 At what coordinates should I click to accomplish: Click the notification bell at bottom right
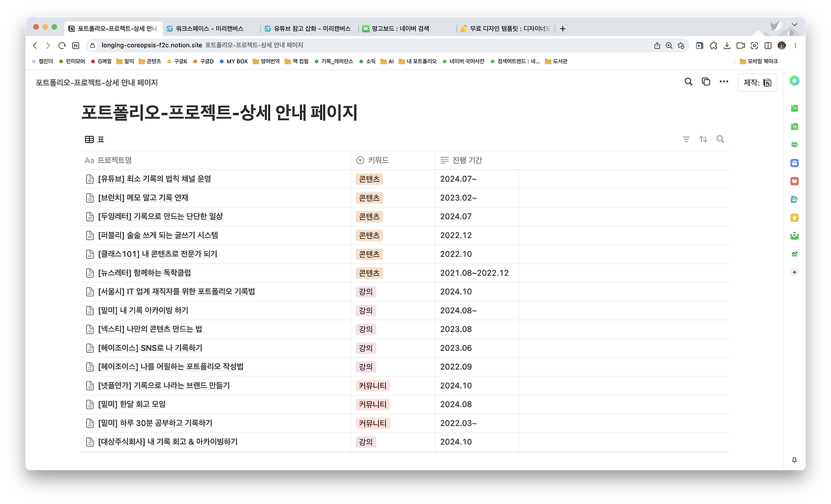pos(793,460)
